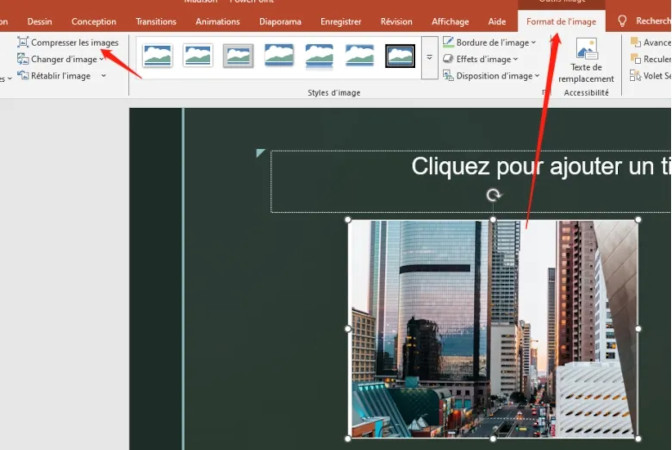The image size is (672, 450).
Task: Click the bottom-left resize handle of picture
Action: tap(348, 438)
